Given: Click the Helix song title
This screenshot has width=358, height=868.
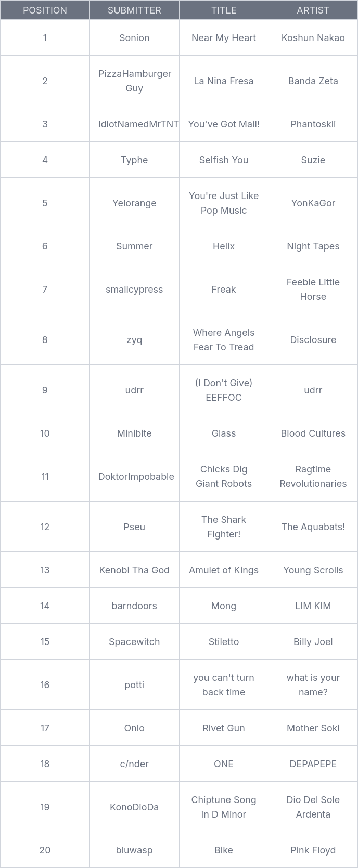Looking at the screenshot, I should [224, 246].
